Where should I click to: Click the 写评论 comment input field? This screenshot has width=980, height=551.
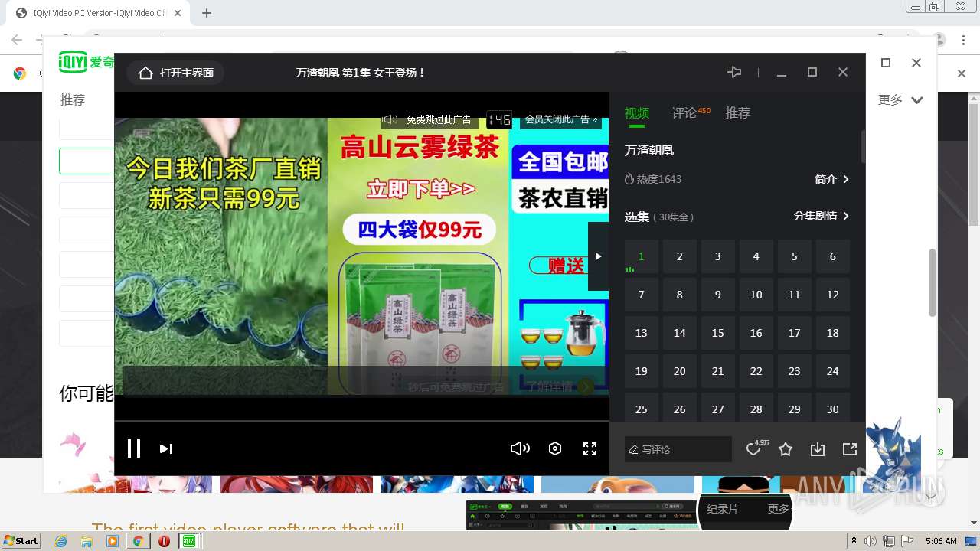[678, 449]
